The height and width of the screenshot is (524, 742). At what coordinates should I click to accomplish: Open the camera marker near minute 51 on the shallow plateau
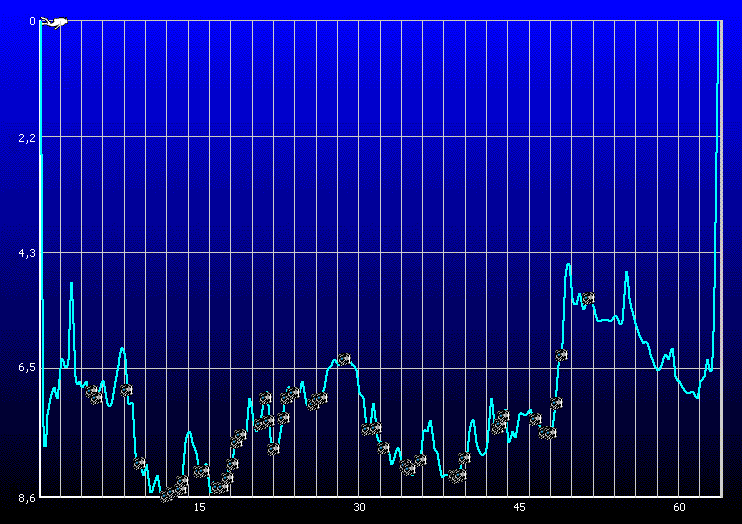[x=588, y=298]
